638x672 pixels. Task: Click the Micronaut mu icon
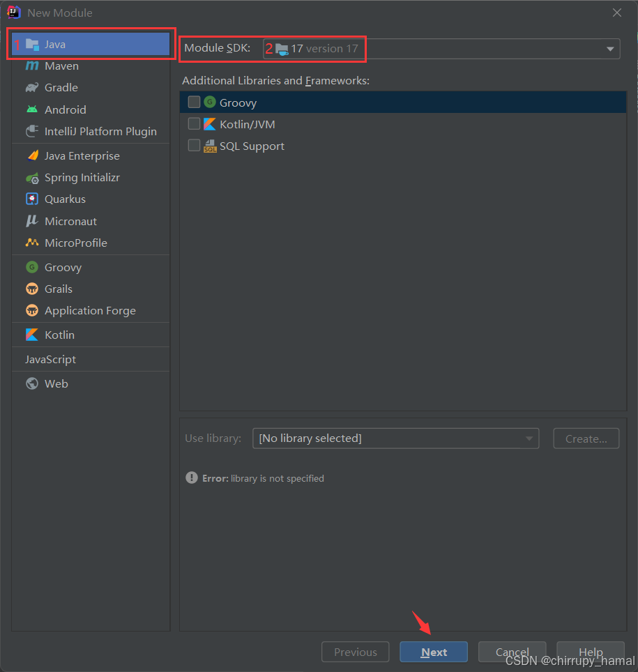pyautogui.click(x=32, y=221)
